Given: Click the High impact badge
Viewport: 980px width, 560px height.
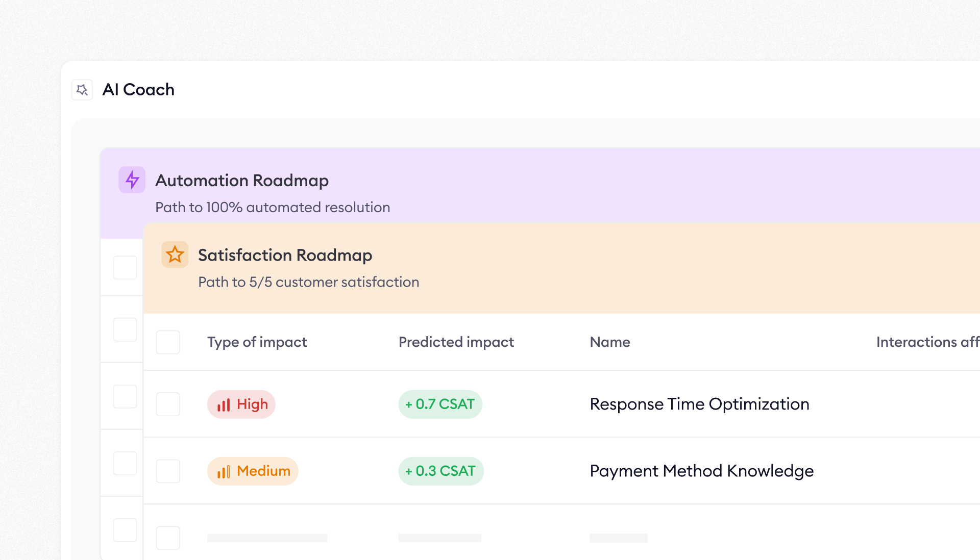Looking at the screenshot, I should click(241, 404).
